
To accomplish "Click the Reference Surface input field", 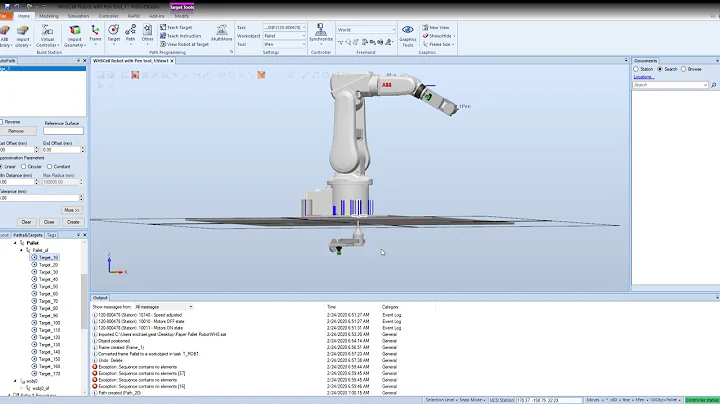I will tap(63, 131).
